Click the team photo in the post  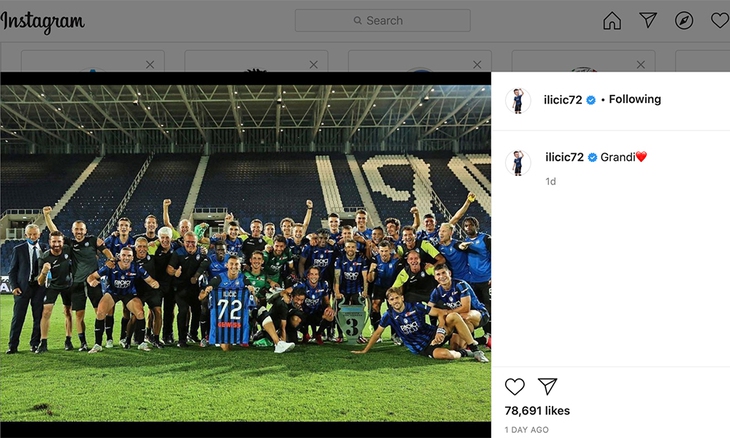[245, 253]
